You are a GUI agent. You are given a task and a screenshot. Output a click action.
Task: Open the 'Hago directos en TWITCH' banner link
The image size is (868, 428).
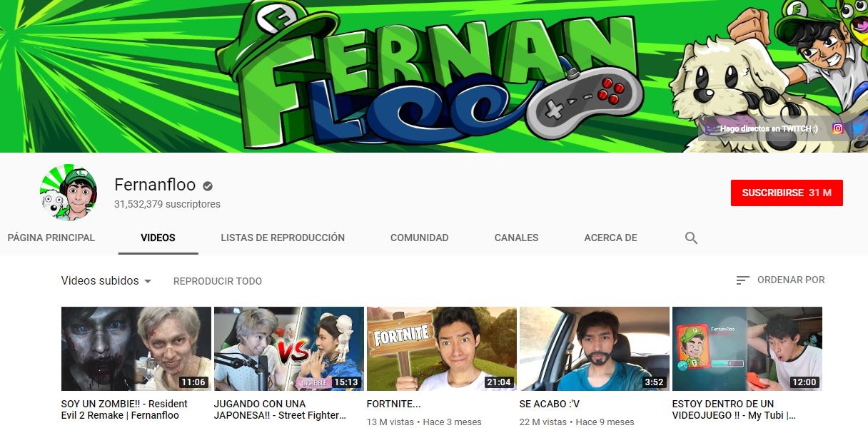point(760,128)
